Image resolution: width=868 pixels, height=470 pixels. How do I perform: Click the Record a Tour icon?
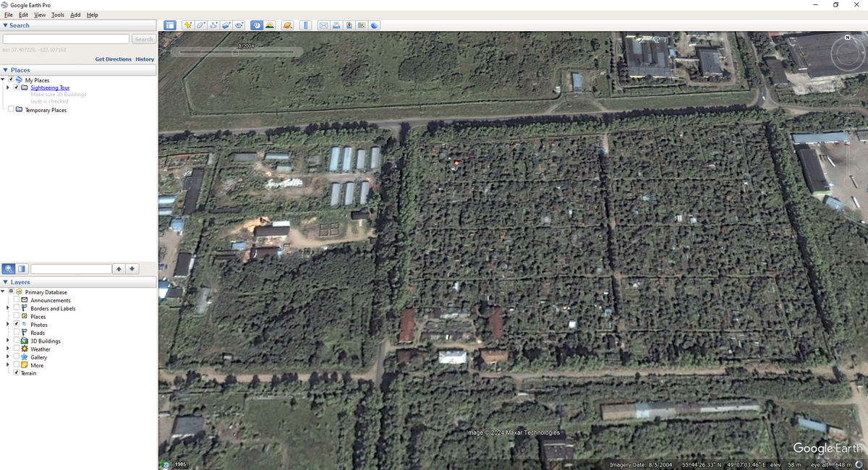pyautogui.click(x=239, y=25)
